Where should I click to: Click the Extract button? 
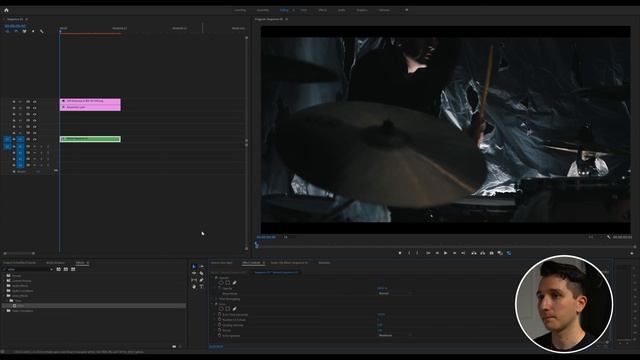click(x=482, y=253)
